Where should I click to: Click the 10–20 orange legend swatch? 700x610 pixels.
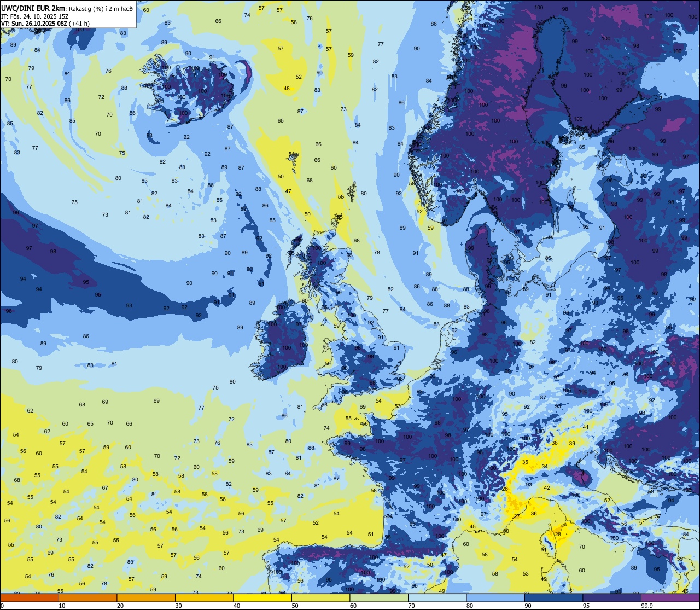click(88, 597)
